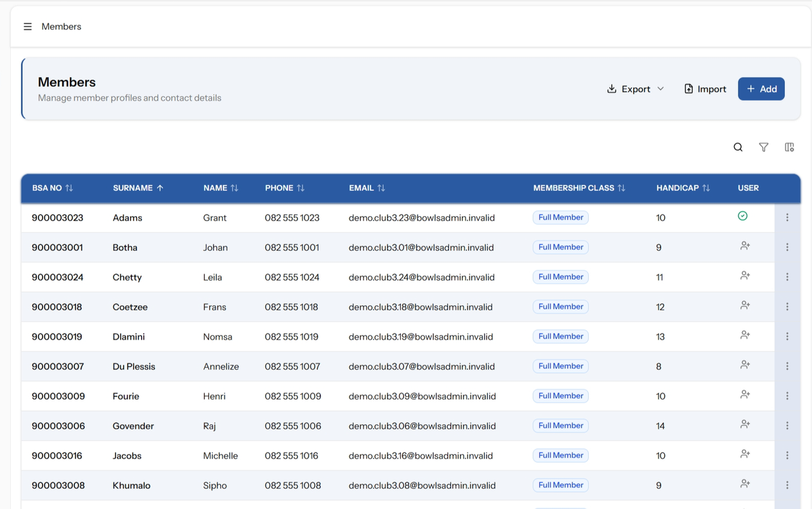
Task: Click Full Member badge for Adams
Action: pyautogui.click(x=561, y=217)
